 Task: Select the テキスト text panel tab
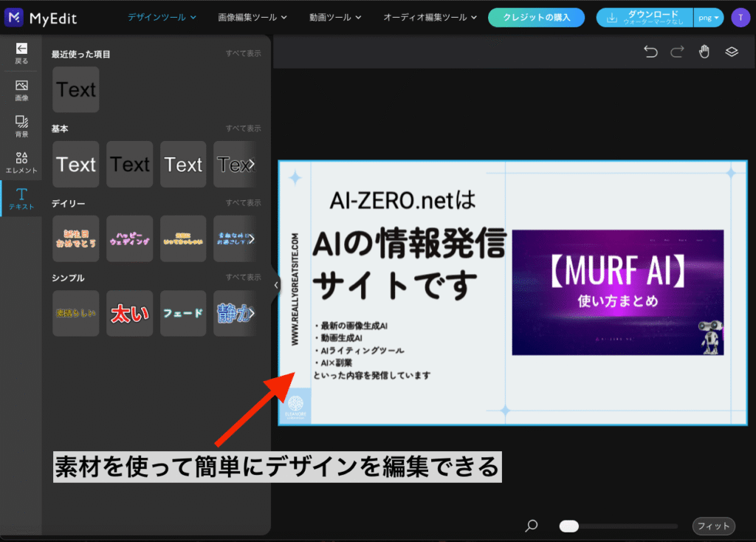coord(21,199)
